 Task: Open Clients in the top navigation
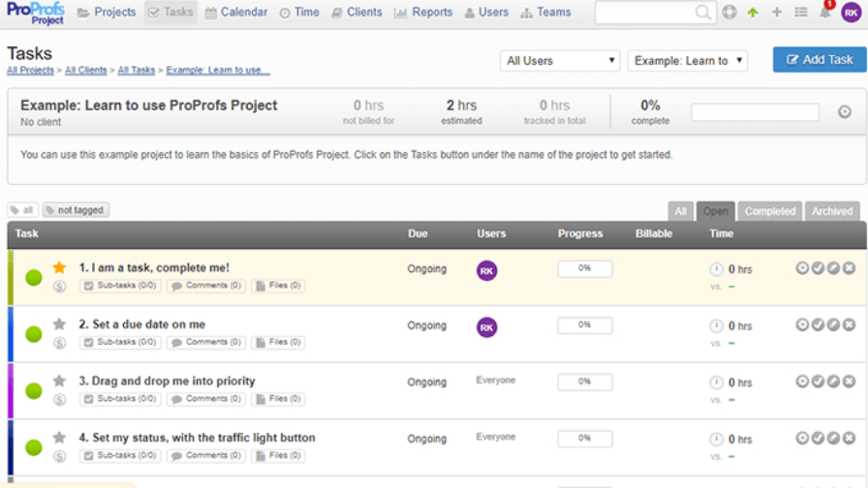[x=357, y=13]
